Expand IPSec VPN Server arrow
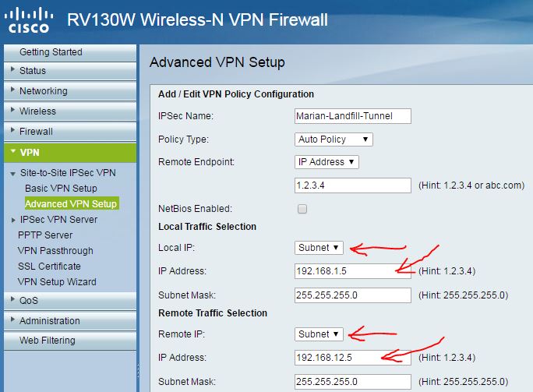This screenshot has width=533, height=392. (x=13, y=221)
